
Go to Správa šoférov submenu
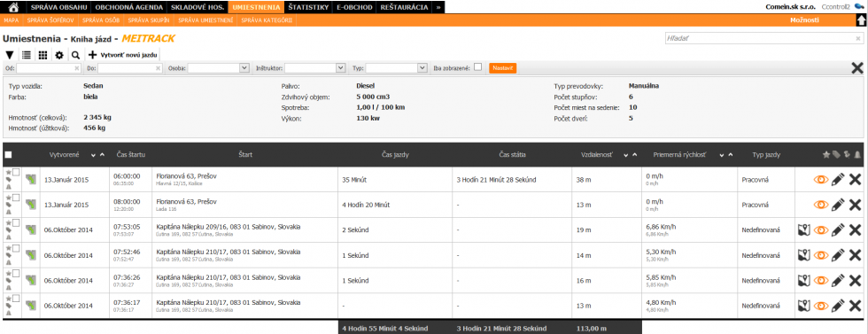(50, 20)
